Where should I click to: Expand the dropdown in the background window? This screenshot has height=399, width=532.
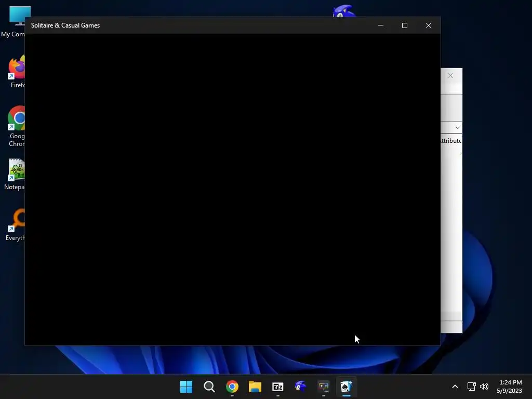click(x=457, y=128)
